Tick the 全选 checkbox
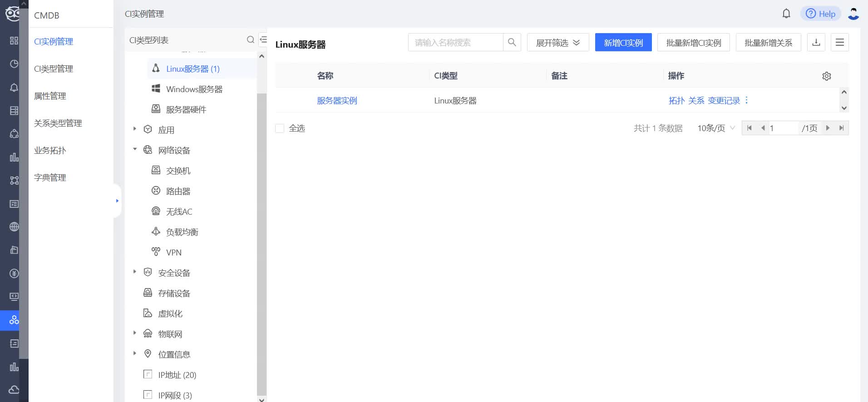The height and width of the screenshot is (402, 868). click(280, 128)
